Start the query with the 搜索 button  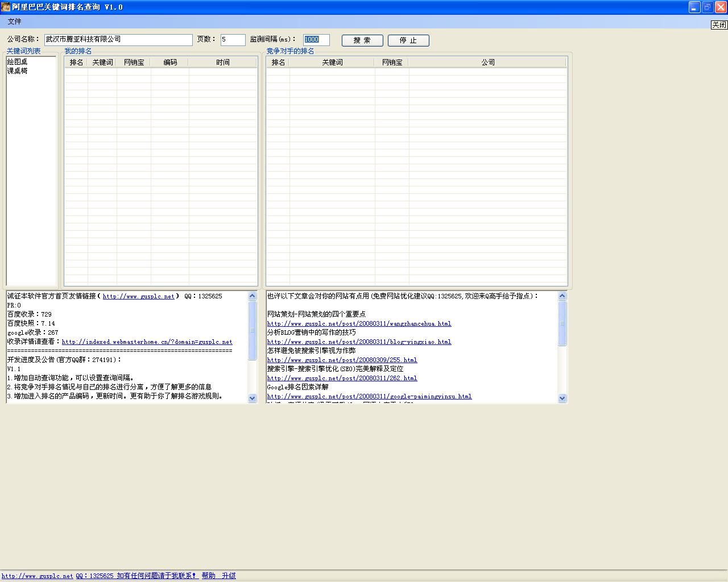[x=362, y=40]
